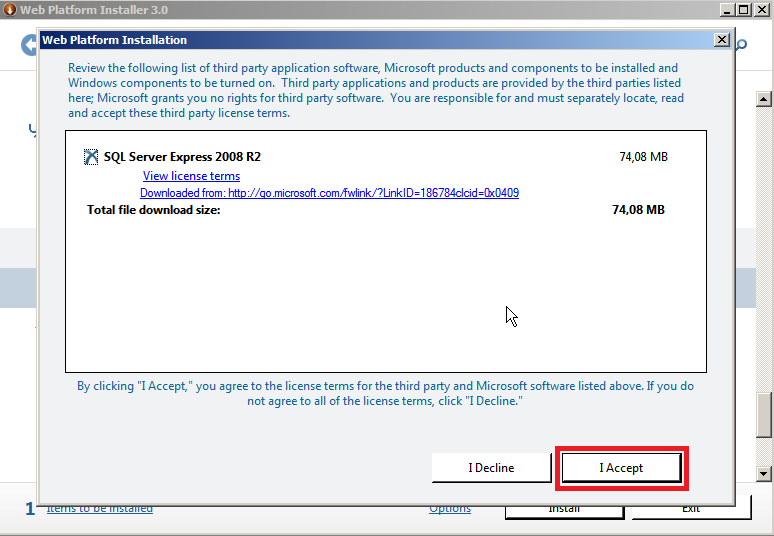Image resolution: width=774 pixels, height=536 pixels.
Task: Click the scroll down arrow in main window
Action: pyautogui.click(x=764, y=474)
